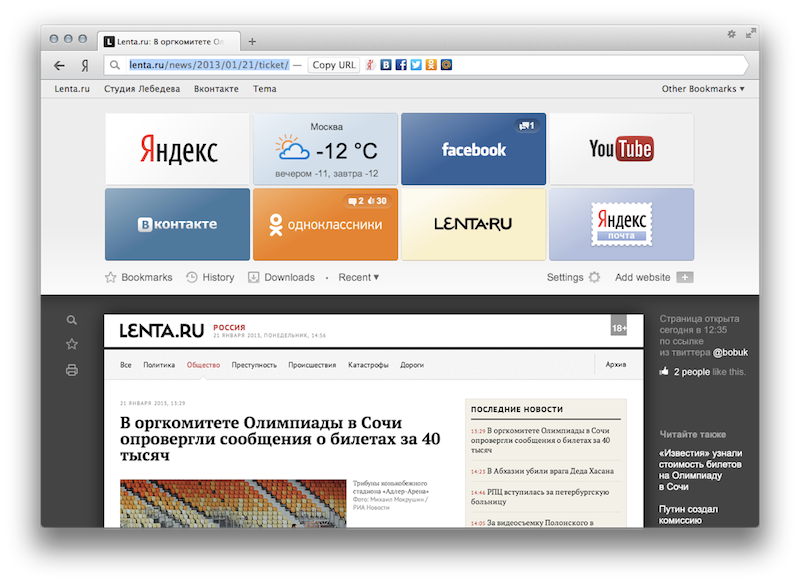
Task: Select the Происшествия news category
Action: (x=312, y=365)
